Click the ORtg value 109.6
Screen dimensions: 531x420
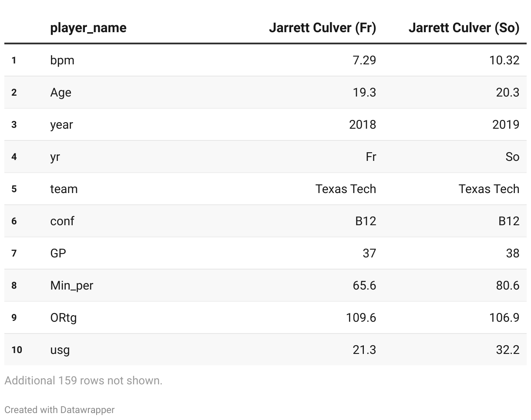[x=361, y=317]
